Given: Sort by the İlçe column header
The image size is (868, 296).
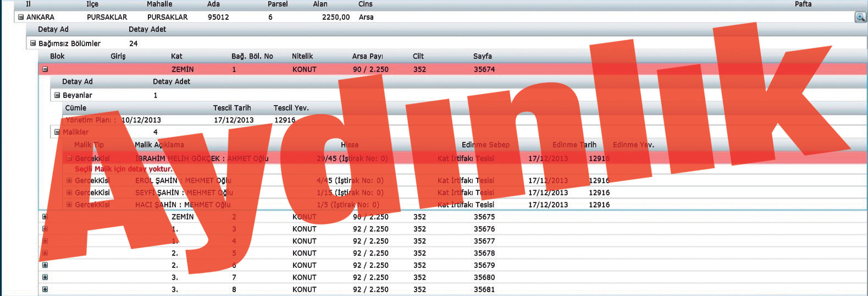Looking at the screenshot, I should 92,4.
